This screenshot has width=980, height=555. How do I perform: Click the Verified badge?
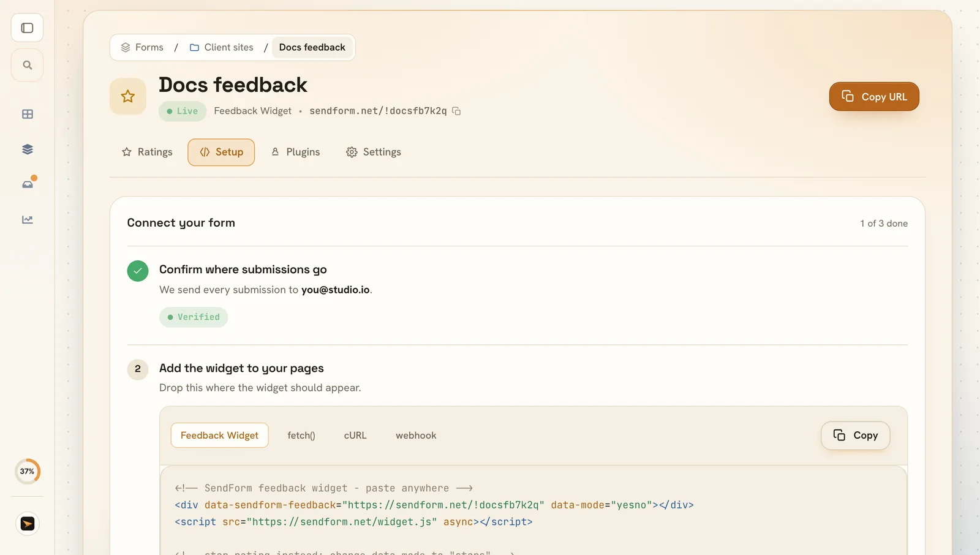coord(194,317)
